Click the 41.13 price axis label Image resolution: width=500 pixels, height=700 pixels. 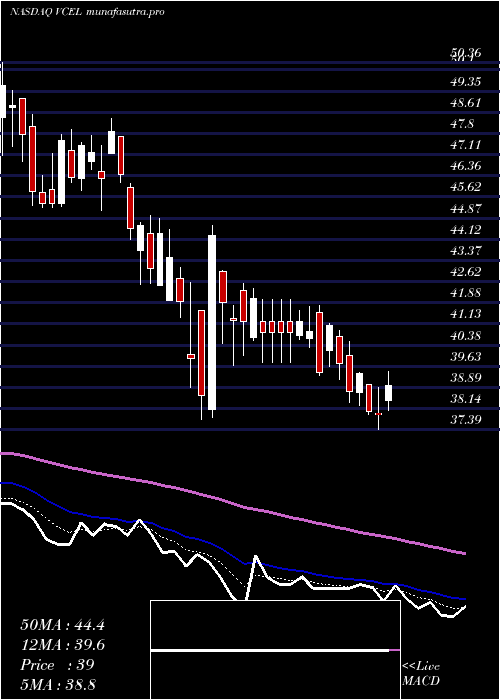click(x=466, y=314)
